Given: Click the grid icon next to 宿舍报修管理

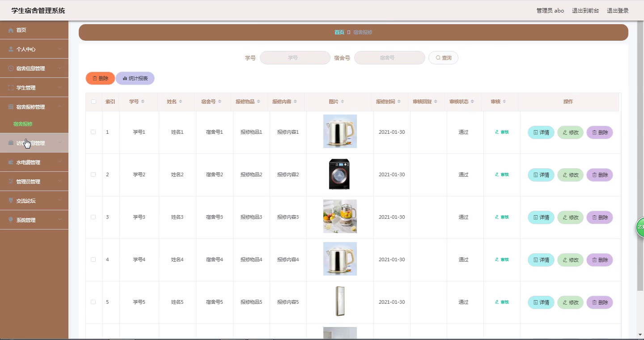Looking at the screenshot, I should [11, 107].
